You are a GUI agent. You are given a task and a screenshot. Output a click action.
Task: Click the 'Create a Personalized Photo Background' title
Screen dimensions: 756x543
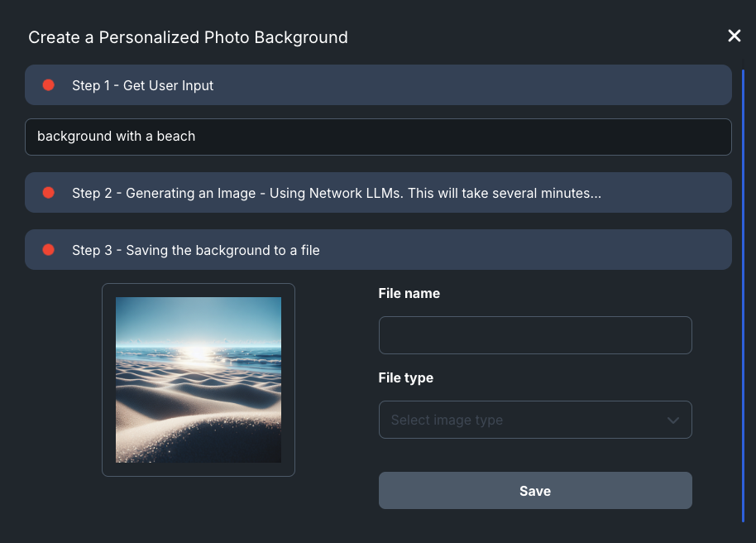click(x=188, y=37)
